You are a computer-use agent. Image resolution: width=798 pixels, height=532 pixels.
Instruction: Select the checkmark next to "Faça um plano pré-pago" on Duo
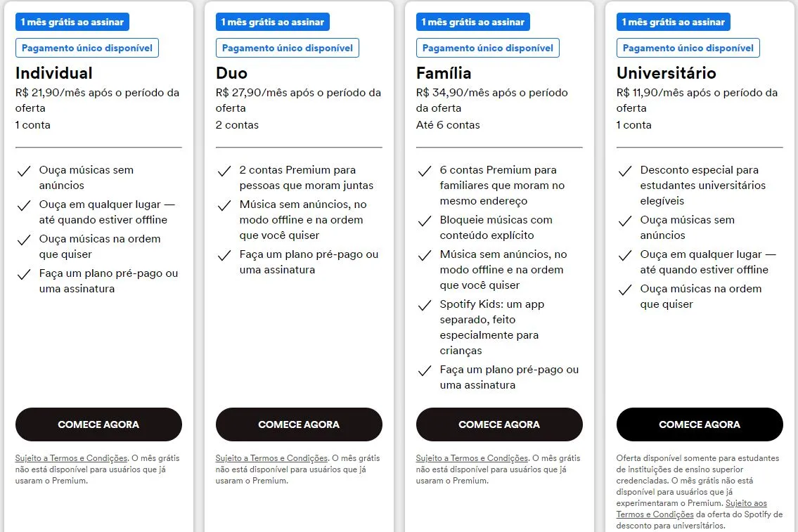(224, 255)
